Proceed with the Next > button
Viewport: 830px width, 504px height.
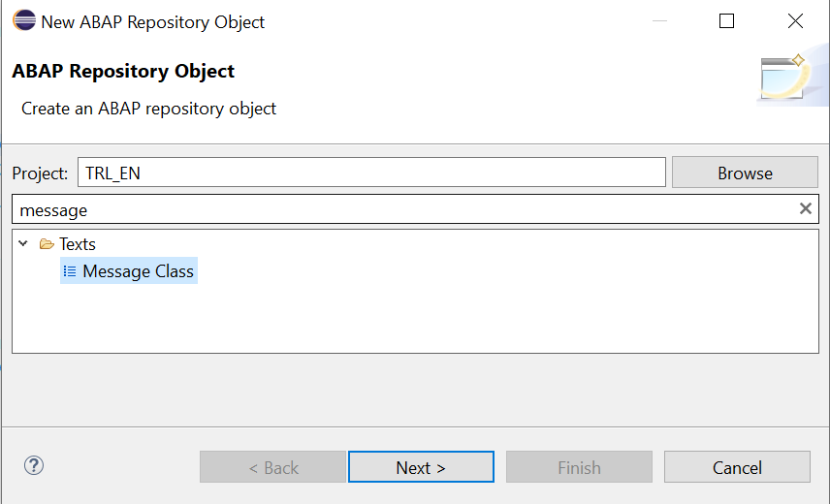421,467
